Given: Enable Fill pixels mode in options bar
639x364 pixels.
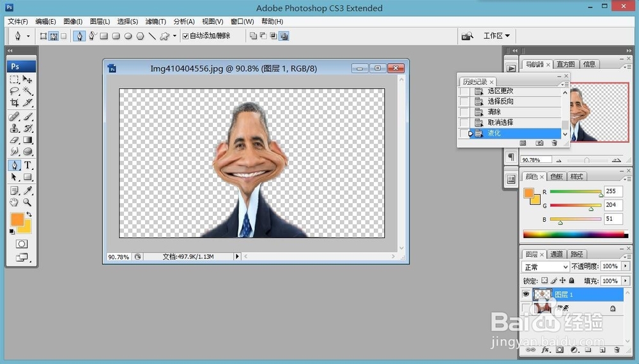Looking at the screenshot, I should coord(63,36).
